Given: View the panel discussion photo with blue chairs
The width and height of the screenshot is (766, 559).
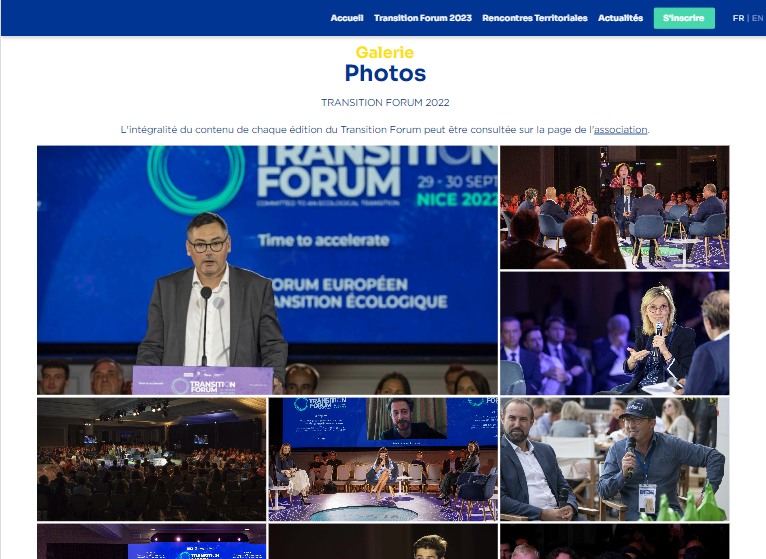Looking at the screenshot, I should click(x=615, y=207).
